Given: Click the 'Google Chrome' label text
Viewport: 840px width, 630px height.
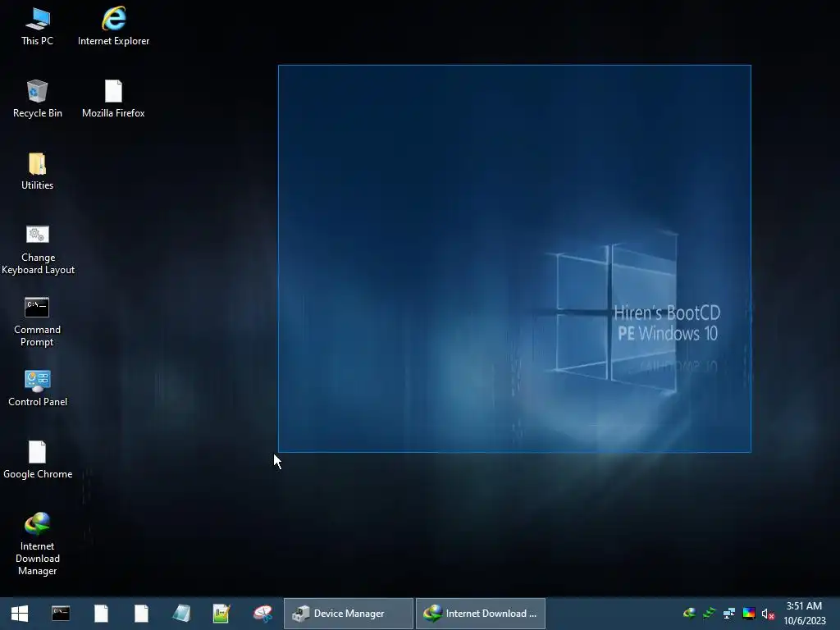Looking at the screenshot, I should [38, 474].
